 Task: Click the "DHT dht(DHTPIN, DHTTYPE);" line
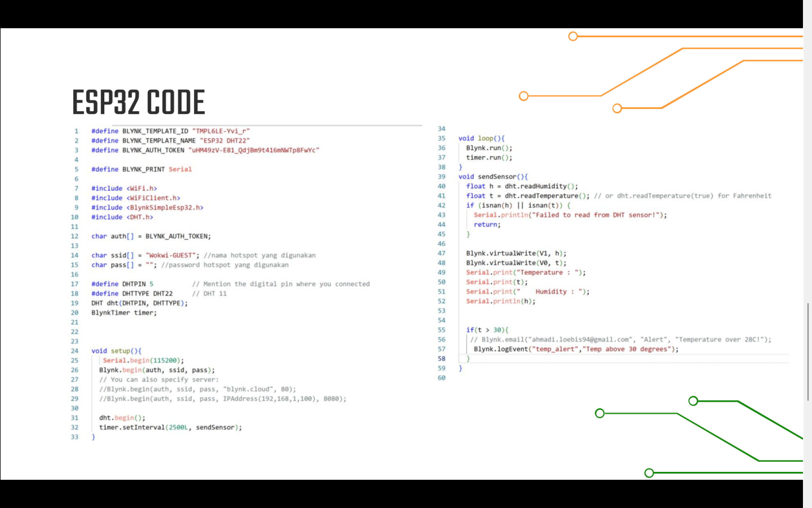tap(140, 303)
